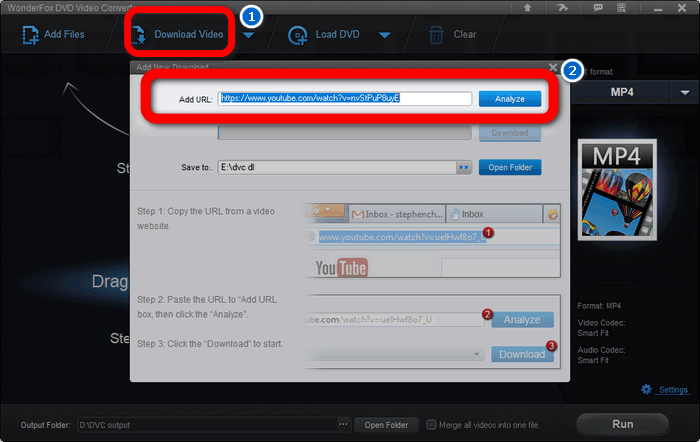Click the greyed Download button in dialog
Image resolution: width=700 pixels, height=442 pixels.
point(510,133)
